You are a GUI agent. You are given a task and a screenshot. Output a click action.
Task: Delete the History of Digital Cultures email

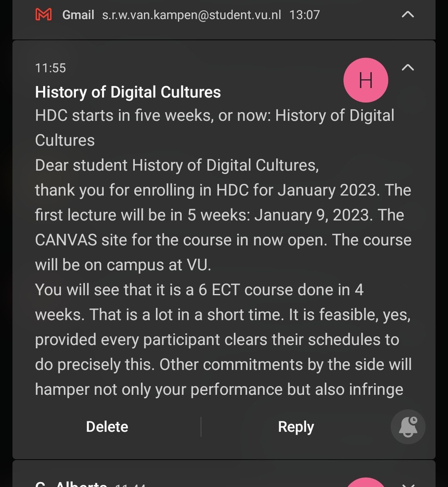pyautogui.click(x=107, y=427)
